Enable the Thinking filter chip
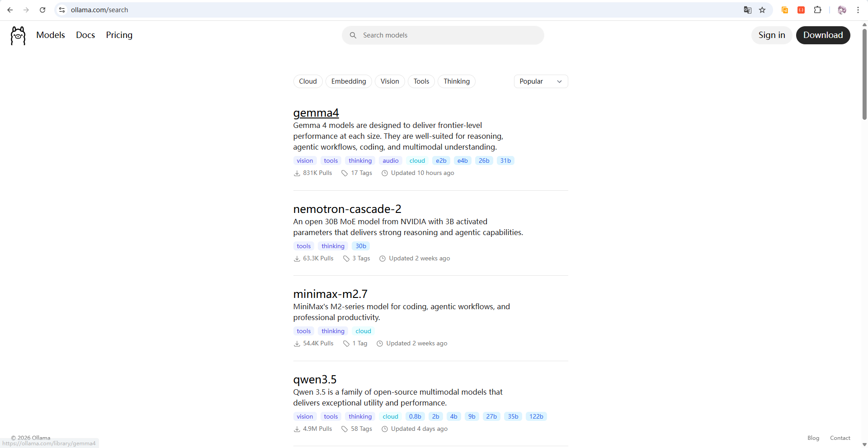Viewport: 868px width, 448px height. click(x=456, y=81)
